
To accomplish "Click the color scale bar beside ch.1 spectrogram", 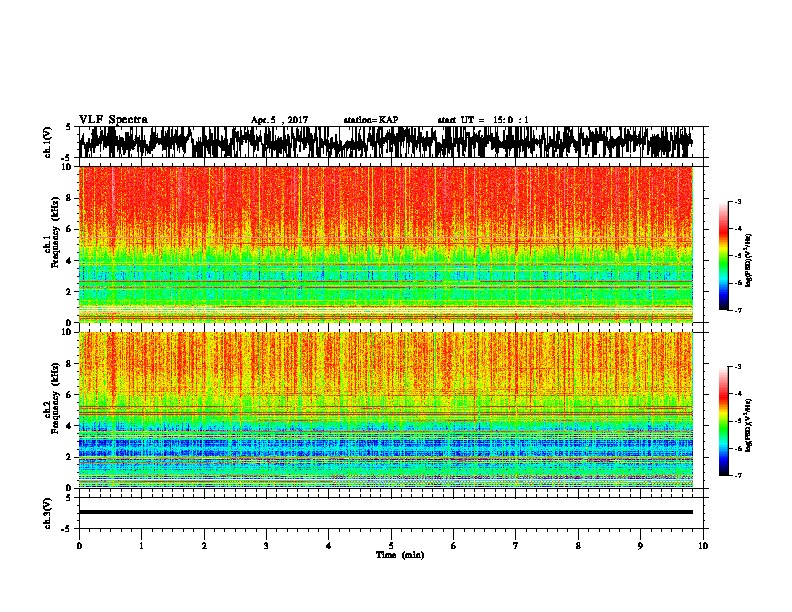I will (x=724, y=256).
